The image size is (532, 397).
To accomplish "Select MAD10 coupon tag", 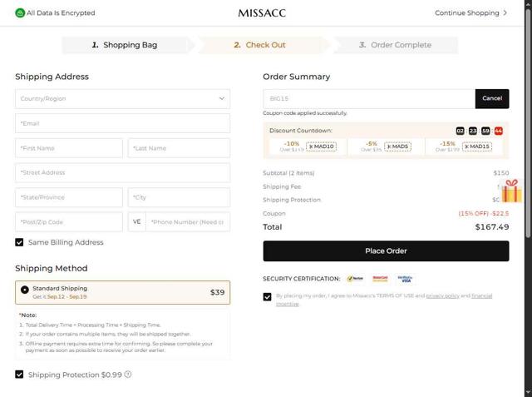I will click(322, 146).
